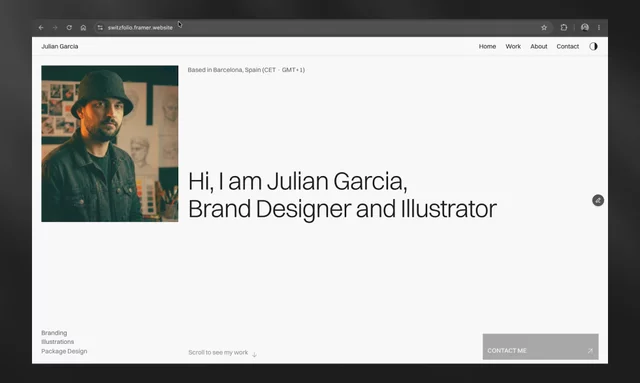Go back with the browser back arrow
The width and height of the screenshot is (640, 383).
tap(41, 28)
